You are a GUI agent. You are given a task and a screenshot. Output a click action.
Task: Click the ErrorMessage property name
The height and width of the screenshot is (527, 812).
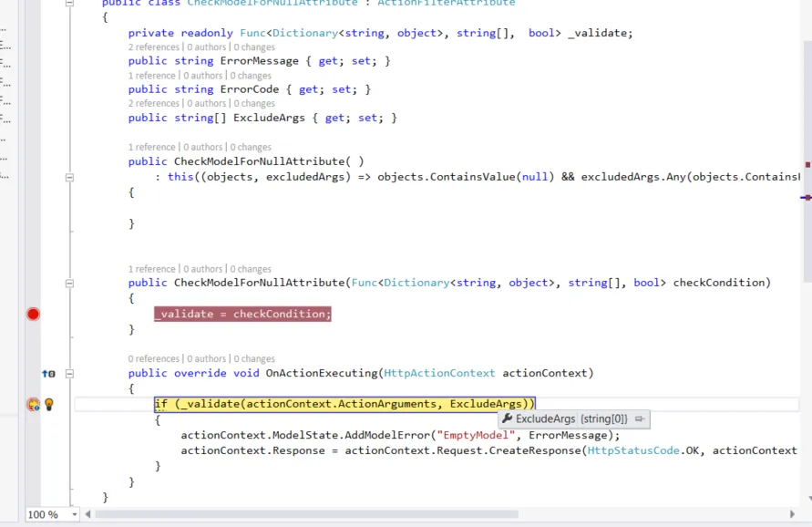[x=260, y=61]
